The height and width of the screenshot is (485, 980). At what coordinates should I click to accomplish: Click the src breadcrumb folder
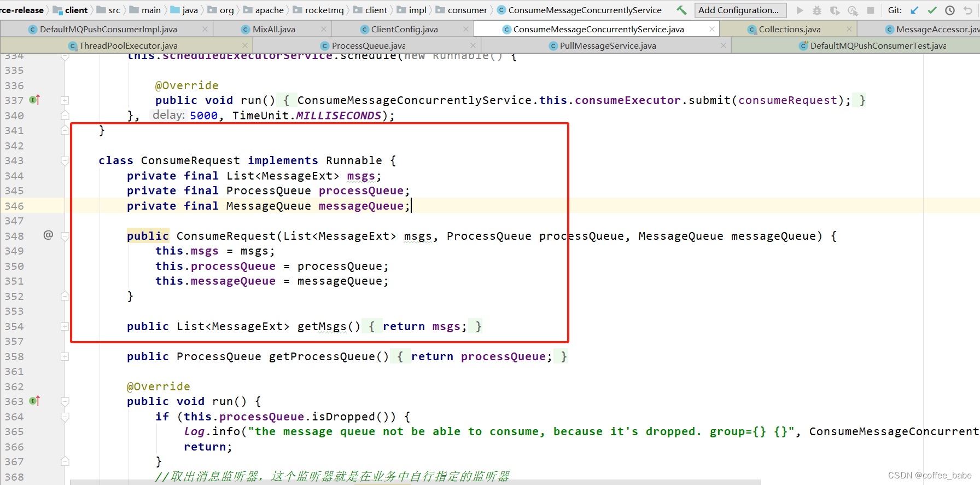point(108,10)
